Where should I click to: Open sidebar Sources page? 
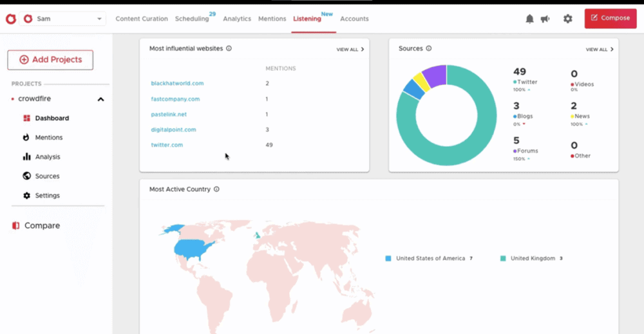point(47,176)
